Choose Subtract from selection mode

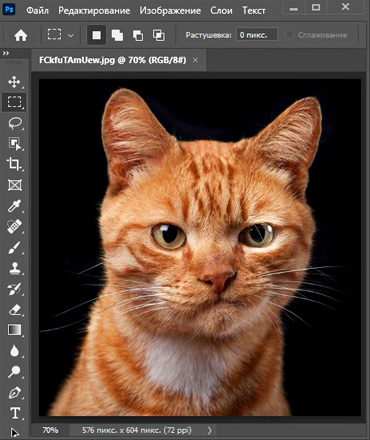(x=138, y=35)
